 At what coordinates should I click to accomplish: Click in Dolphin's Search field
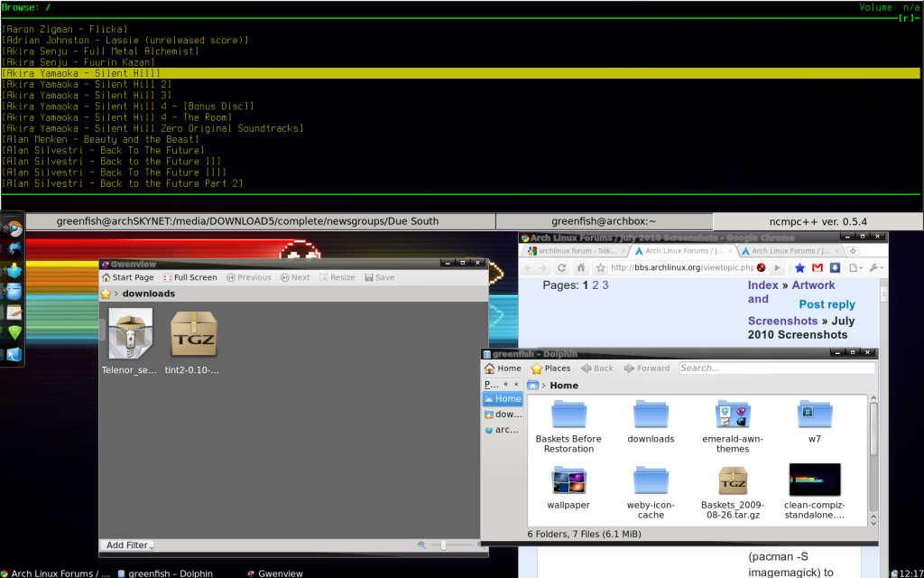coord(777,368)
